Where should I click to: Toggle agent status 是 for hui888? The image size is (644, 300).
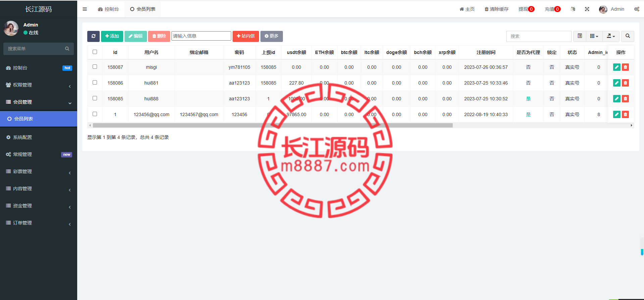click(528, 99)
